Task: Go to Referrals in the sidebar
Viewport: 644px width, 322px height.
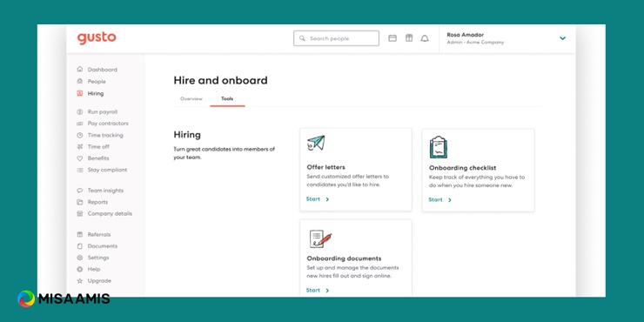Action: 99,234
